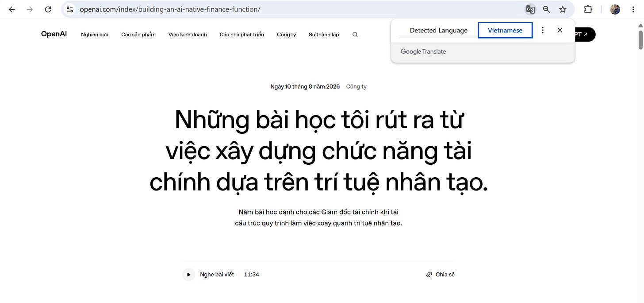
Task: Open the Chrome three-dot menu
Action: click(633, 9)
